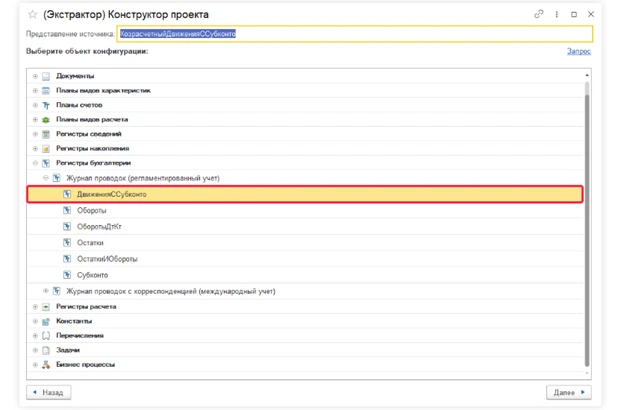Open the Запрос link

tap(579, 51)
